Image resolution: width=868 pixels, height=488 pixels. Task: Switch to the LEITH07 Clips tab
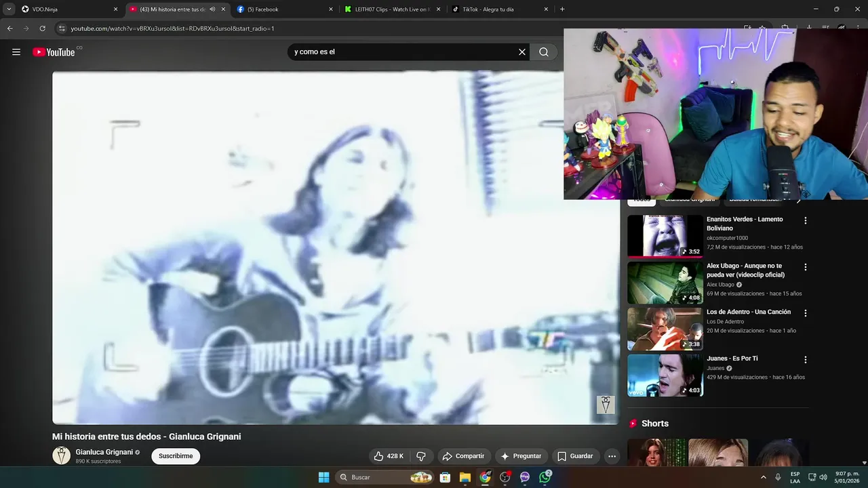[392, 9]
